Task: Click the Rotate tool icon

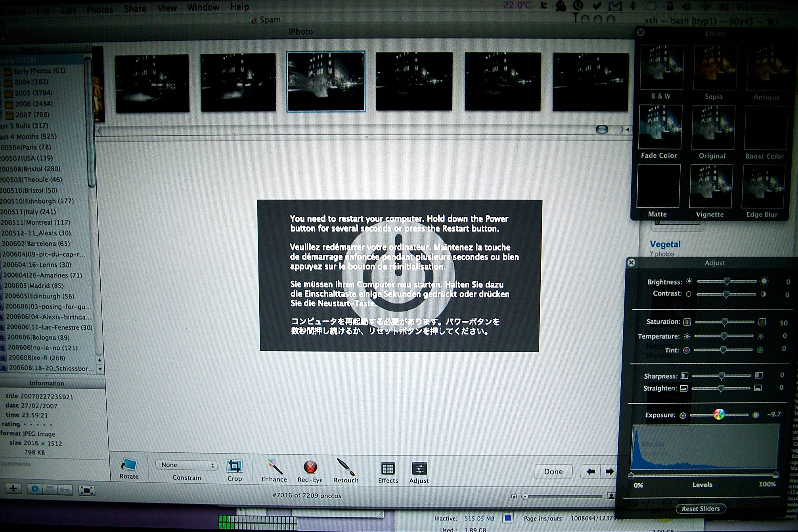Action: (x=128, y=465)
